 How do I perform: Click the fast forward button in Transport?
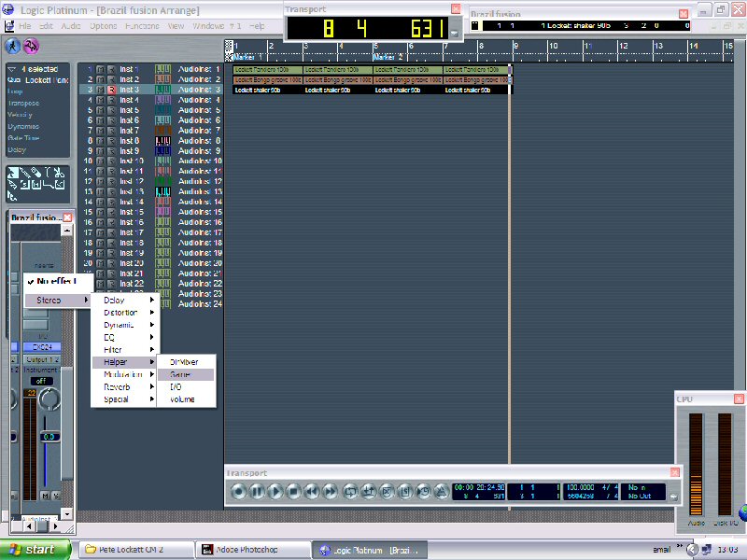point(330,490)
